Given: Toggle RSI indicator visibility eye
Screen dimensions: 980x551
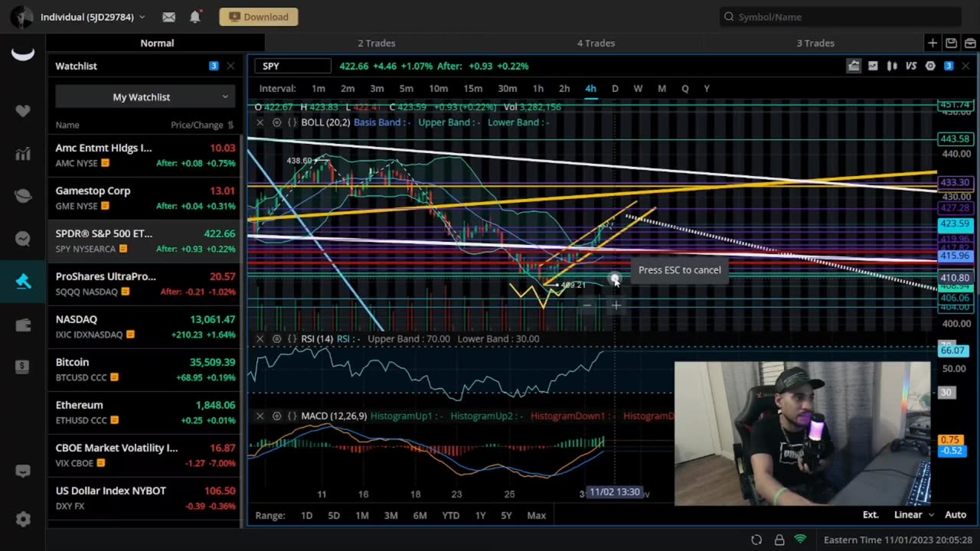Looking at the screenshot, I should point(276,338).
